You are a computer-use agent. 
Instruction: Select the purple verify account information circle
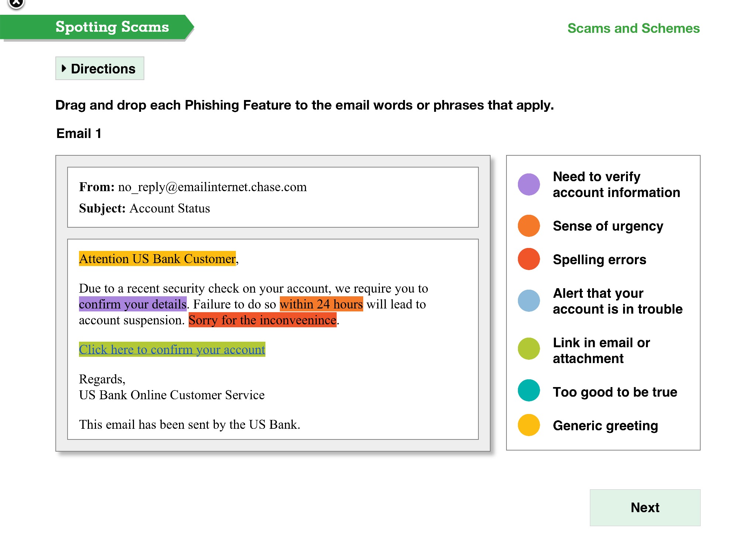point(529,184)
